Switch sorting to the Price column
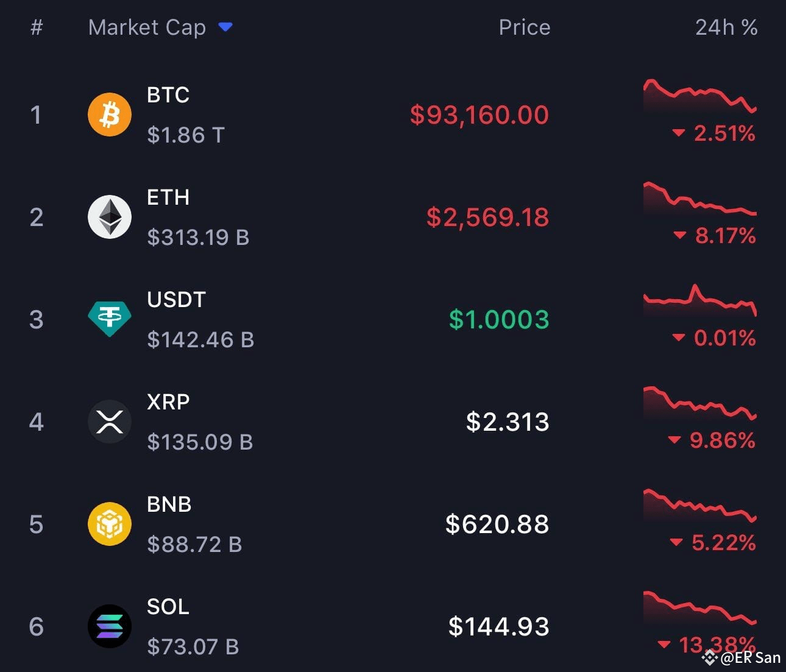 [524, 27]
